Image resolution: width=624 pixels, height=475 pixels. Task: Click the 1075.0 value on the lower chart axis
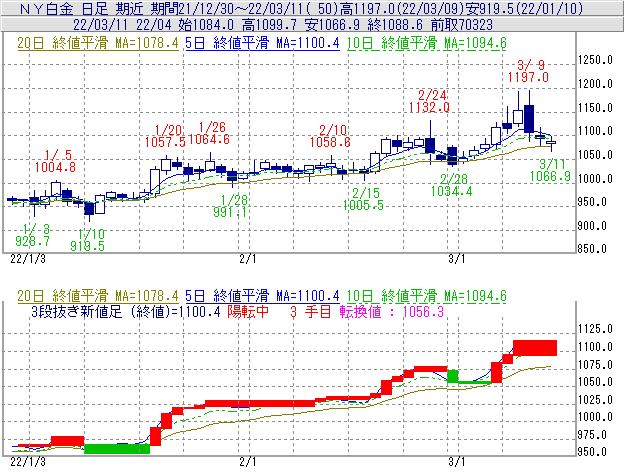[595, 365]
